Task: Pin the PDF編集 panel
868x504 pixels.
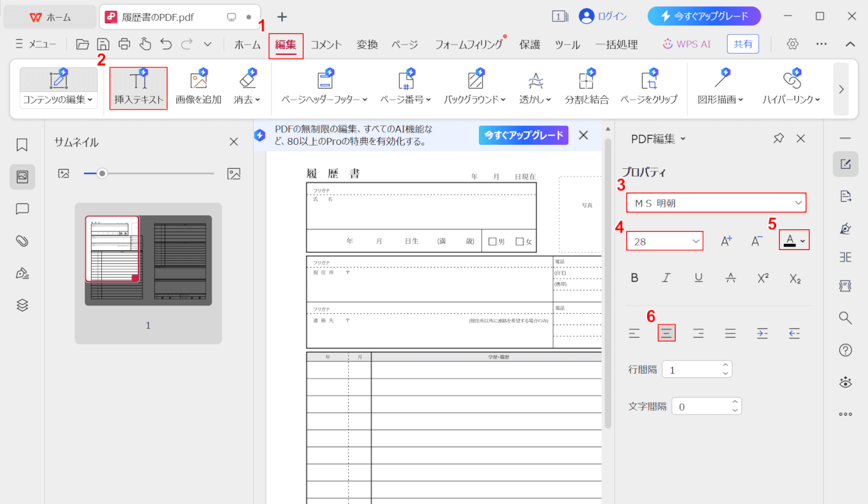Action: [x=779, y=139]
